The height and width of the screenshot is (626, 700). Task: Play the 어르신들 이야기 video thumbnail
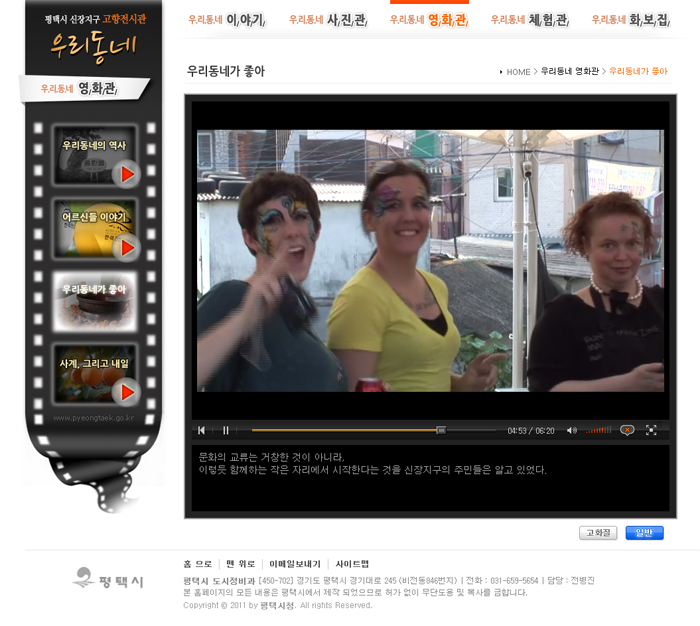[x=96, y=229]
